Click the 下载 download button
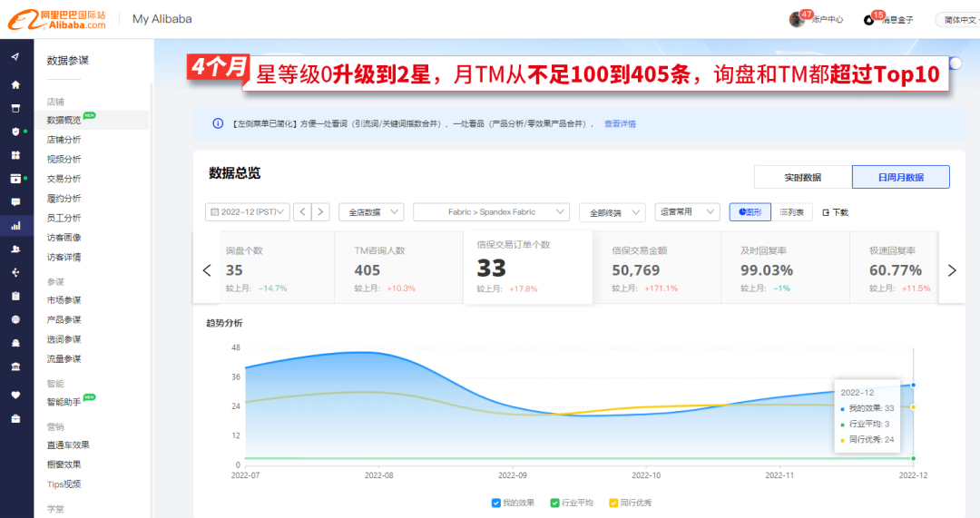 coord(836,212)
